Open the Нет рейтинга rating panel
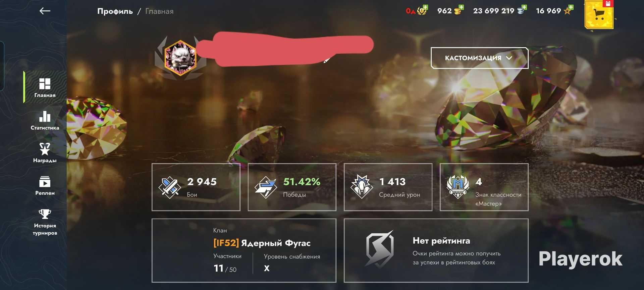This screenshot has width=644, height=290. (x=436, y=250)
